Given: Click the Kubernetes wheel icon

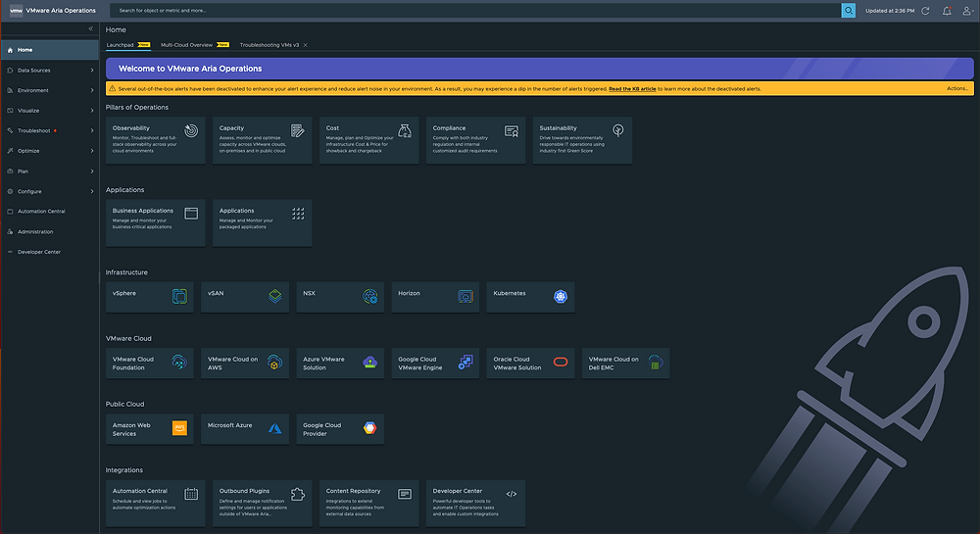Looking at the screenshot, I should (x=561, y=296).
